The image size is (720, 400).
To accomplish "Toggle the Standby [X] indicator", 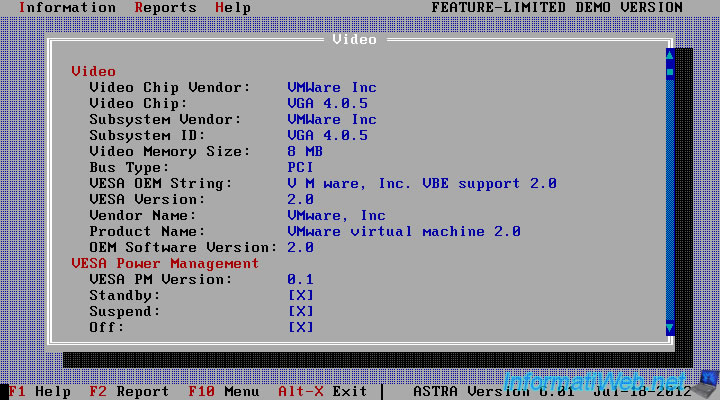I will click(x=301, y=295).
